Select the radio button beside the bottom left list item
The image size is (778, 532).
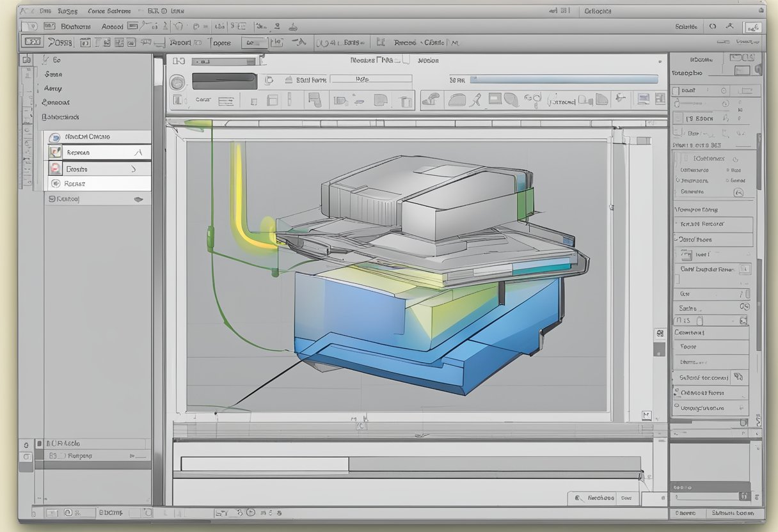55,184
